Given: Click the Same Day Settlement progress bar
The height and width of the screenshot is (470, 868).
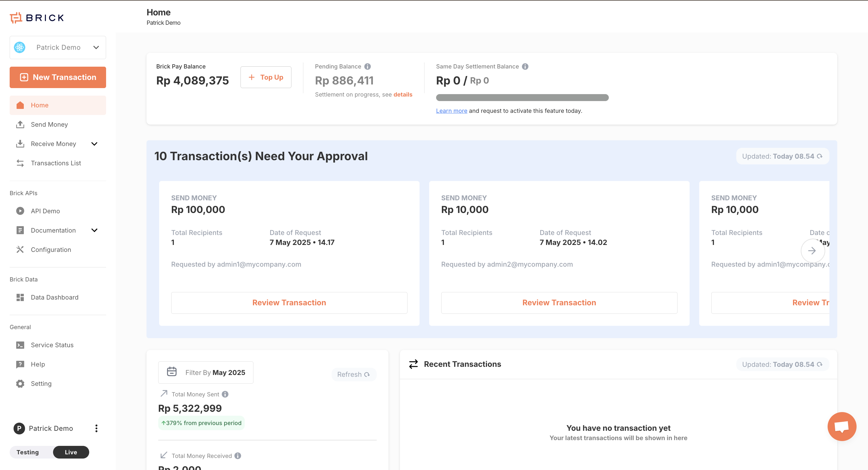Looking at the screenshot, I should tap(522, 97).
